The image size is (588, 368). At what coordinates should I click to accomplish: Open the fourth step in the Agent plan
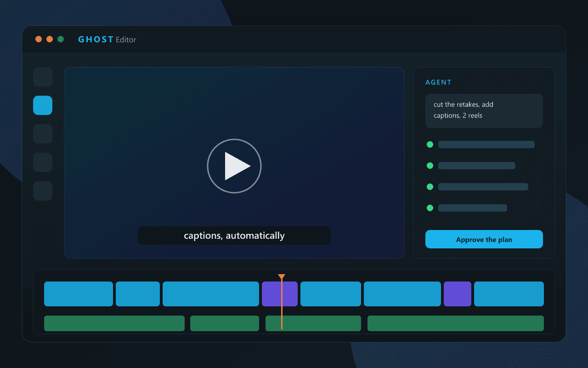pos(467,208)
